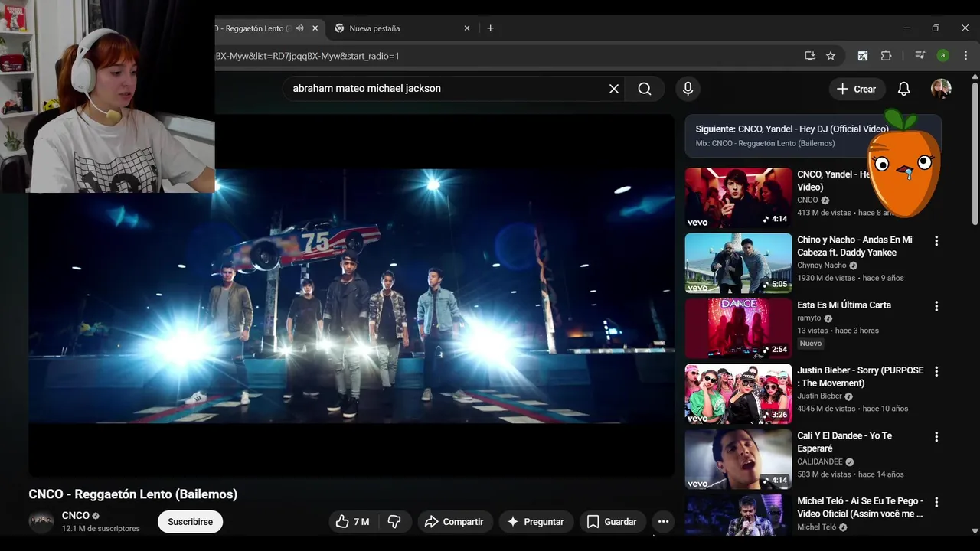Open the green Chrome profile button
980x551 pixels.
(943, 56)
